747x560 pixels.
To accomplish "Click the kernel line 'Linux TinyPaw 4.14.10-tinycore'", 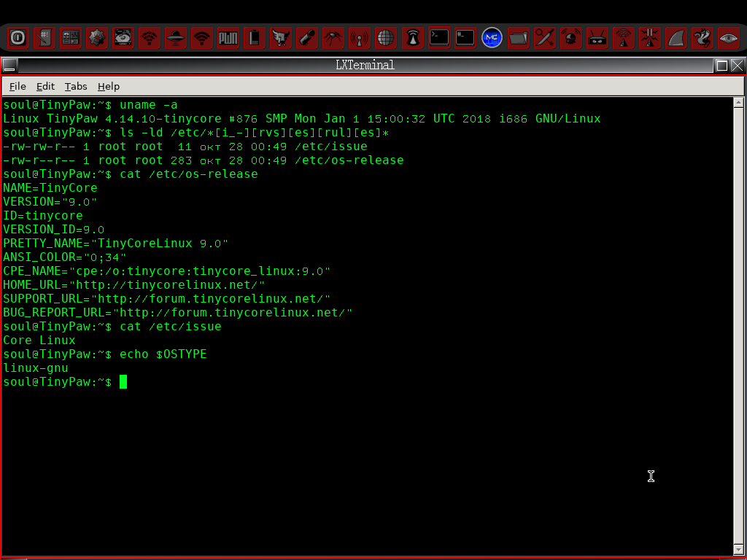I will (x=302, y=119).
